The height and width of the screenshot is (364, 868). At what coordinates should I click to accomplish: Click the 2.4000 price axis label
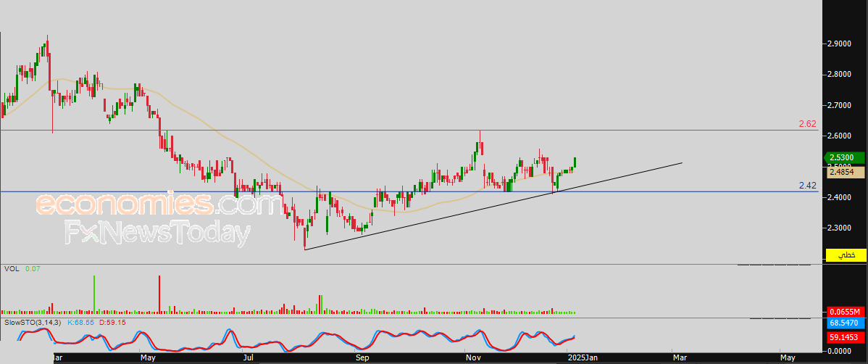839,197
